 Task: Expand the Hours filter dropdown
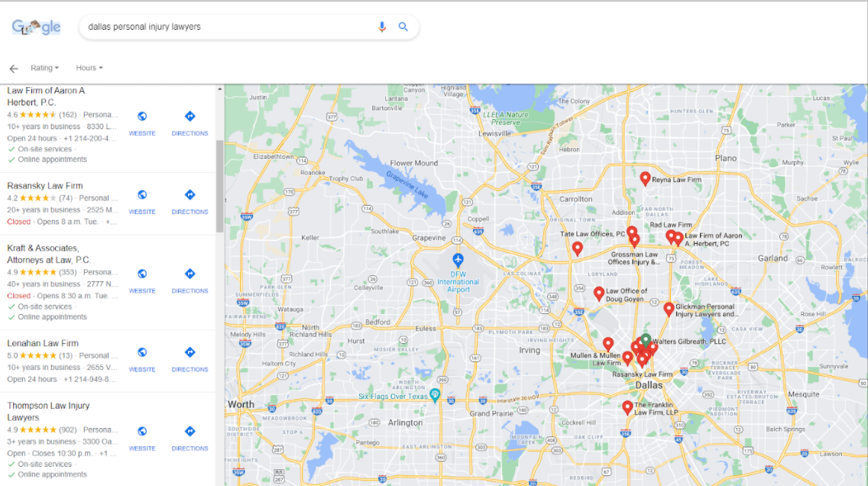[89, 68]
